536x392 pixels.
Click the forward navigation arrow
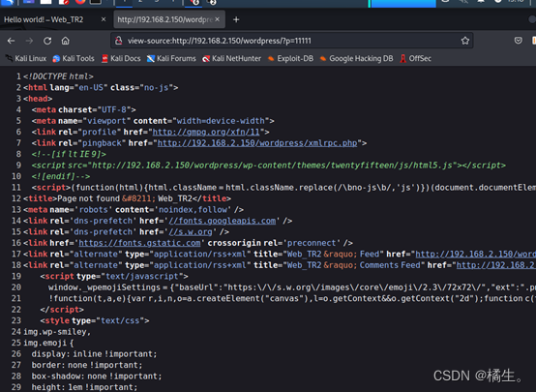tap(29, 41)
